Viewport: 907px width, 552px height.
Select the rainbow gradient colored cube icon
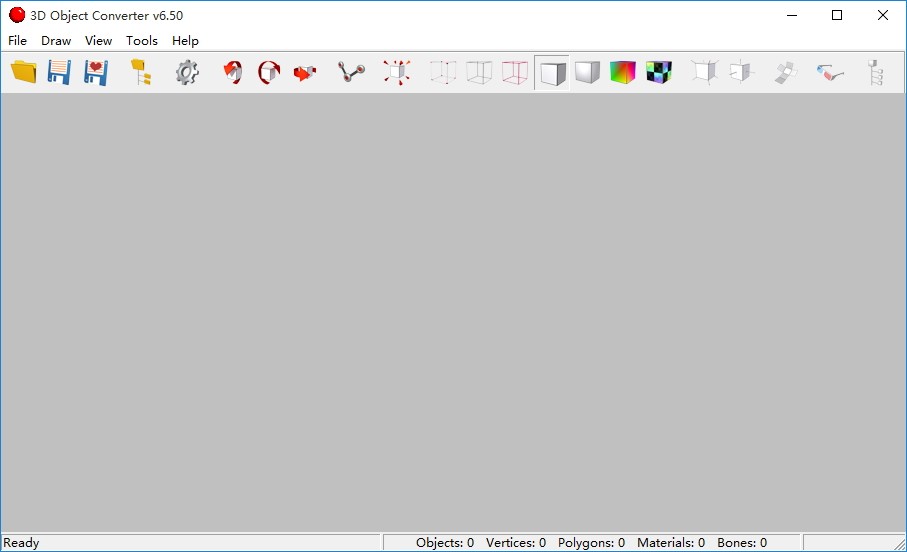point(623,72)
